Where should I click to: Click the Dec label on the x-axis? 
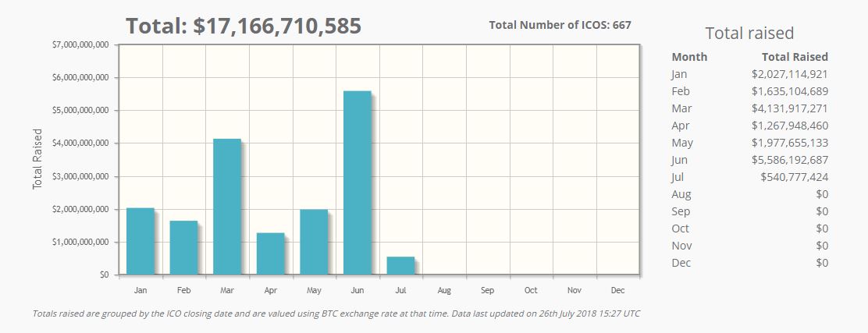click(617, 291)
